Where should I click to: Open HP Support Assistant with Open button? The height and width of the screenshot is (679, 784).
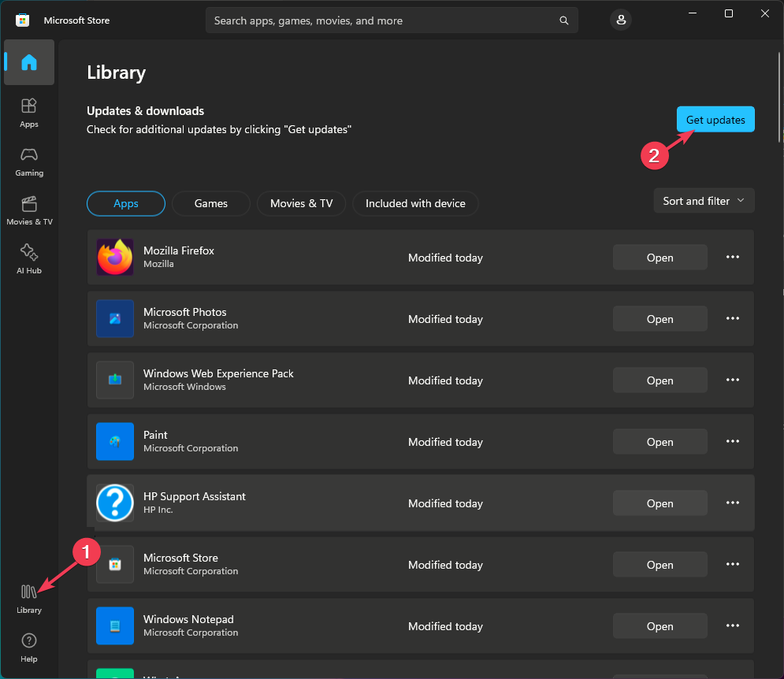tap(660, 503)
